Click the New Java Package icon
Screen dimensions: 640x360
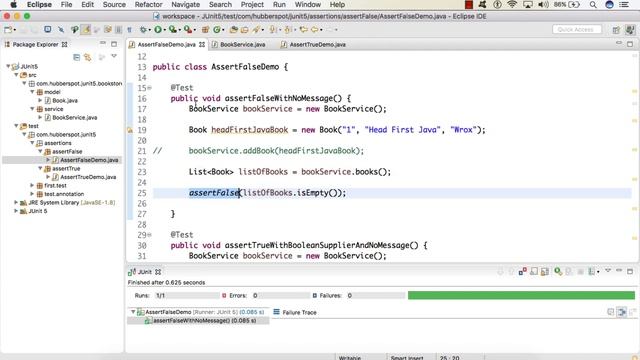pos(205,30)
